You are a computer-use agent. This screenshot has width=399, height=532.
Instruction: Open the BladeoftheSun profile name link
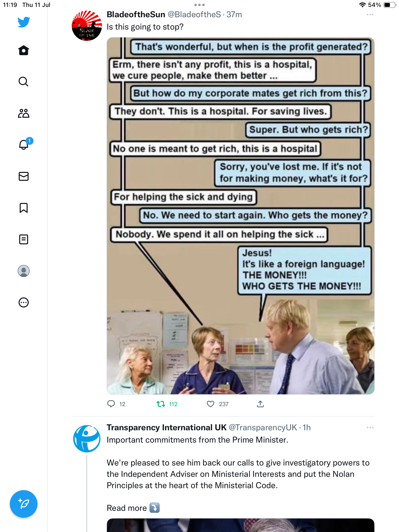pyautogui.click(x=136, y=15)
